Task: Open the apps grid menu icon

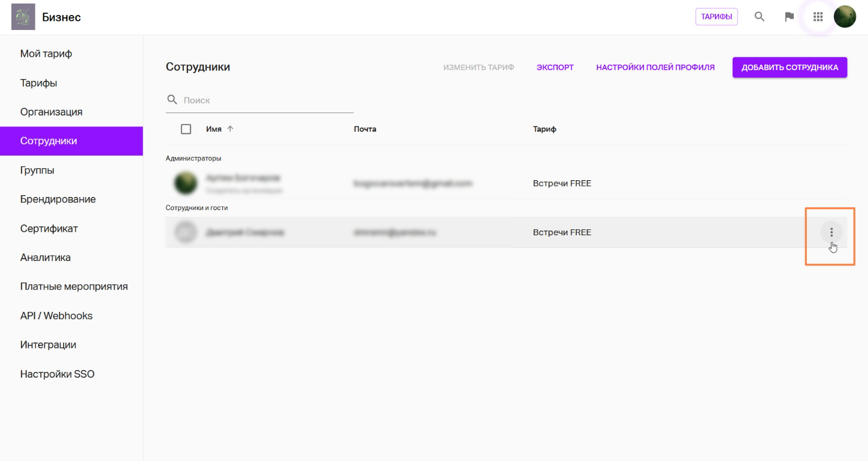Action: 818,17
